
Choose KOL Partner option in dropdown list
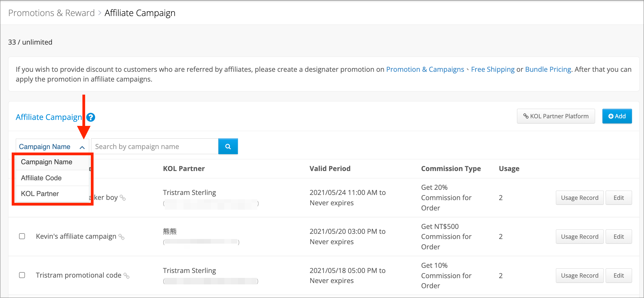click(x=52, y=194)
